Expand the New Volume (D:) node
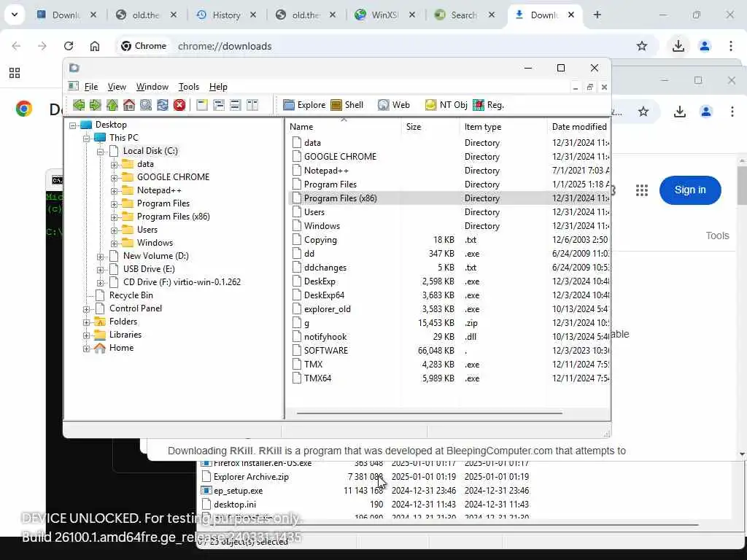 click(x=101, y=257)
